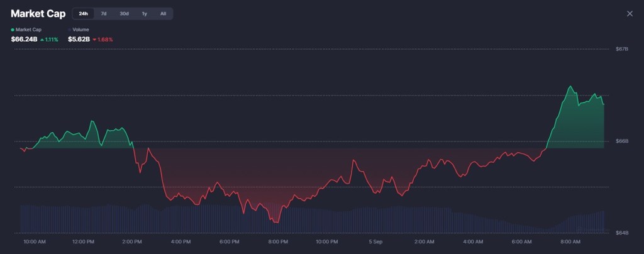Click the $64B y-axis label
The image size is (644, 254).
point(622,233)
